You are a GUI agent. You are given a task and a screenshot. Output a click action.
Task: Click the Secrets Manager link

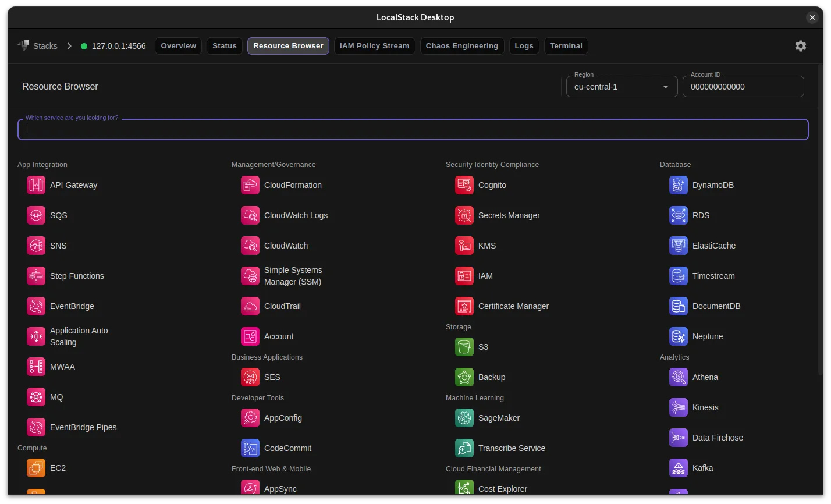(x=509, y=215)
